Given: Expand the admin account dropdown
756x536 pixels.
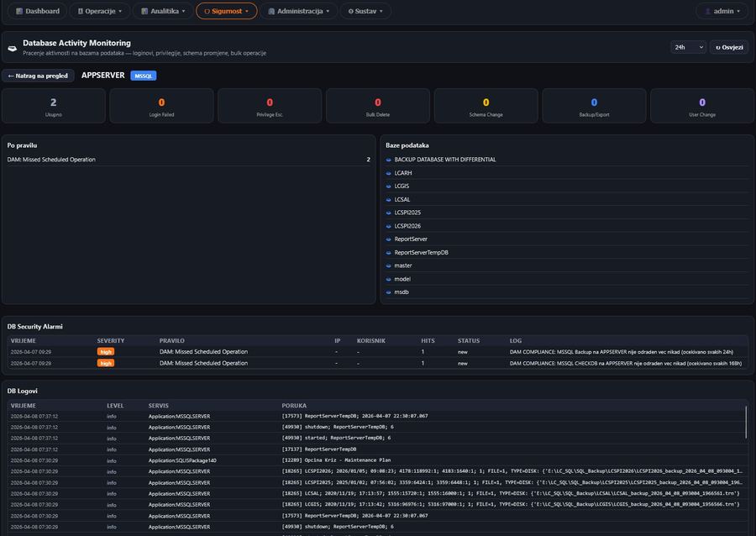Looking at the screenshot, I should (719, 11).
